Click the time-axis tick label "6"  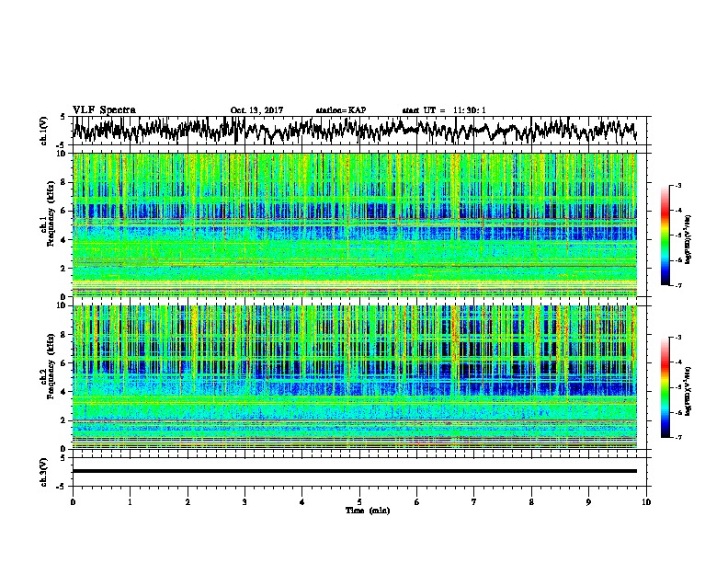point(417,502)
